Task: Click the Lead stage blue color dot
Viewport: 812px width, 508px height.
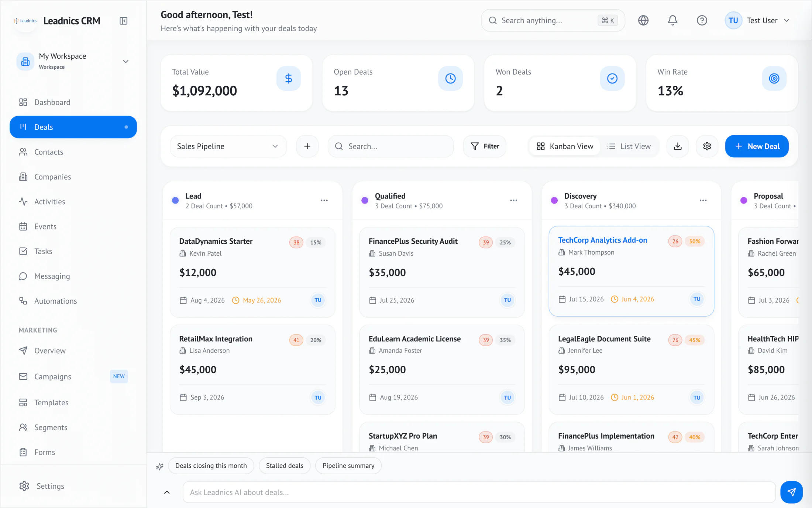Action: (x=175, y=200)
